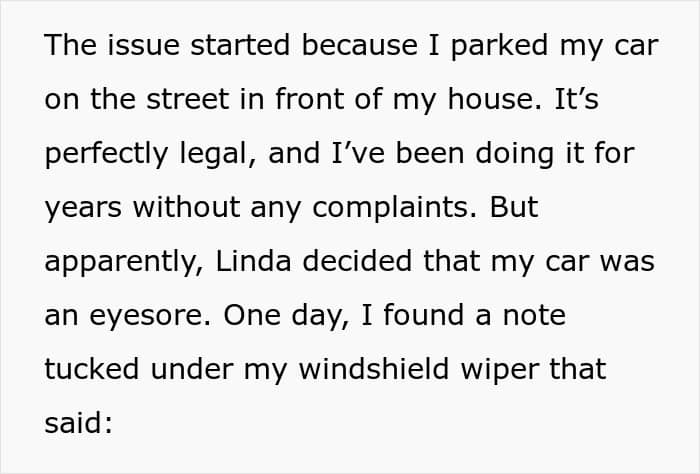Click on the word "tucked"
The image size is (700, 474).
pyautogui.click(x=92, y=369)
